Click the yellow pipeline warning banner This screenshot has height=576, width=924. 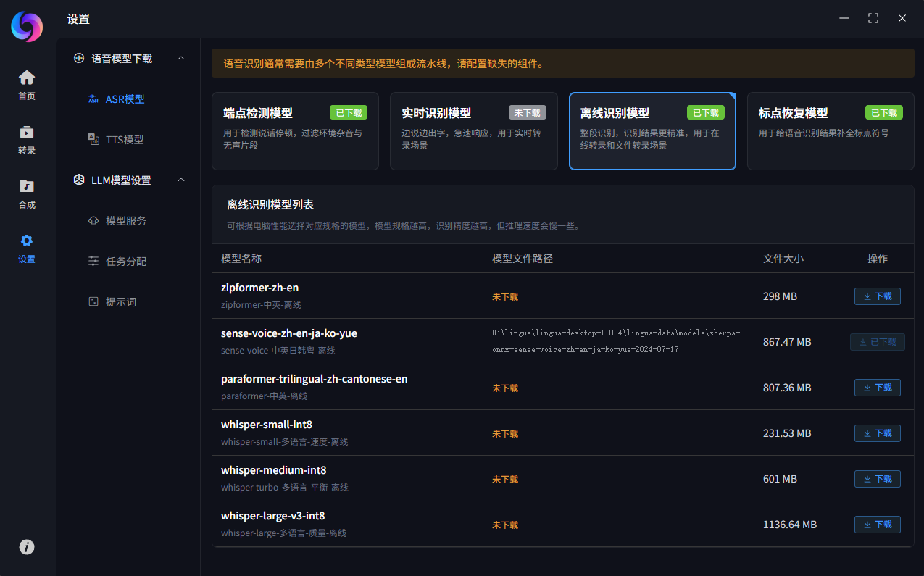tap(563, 64)
